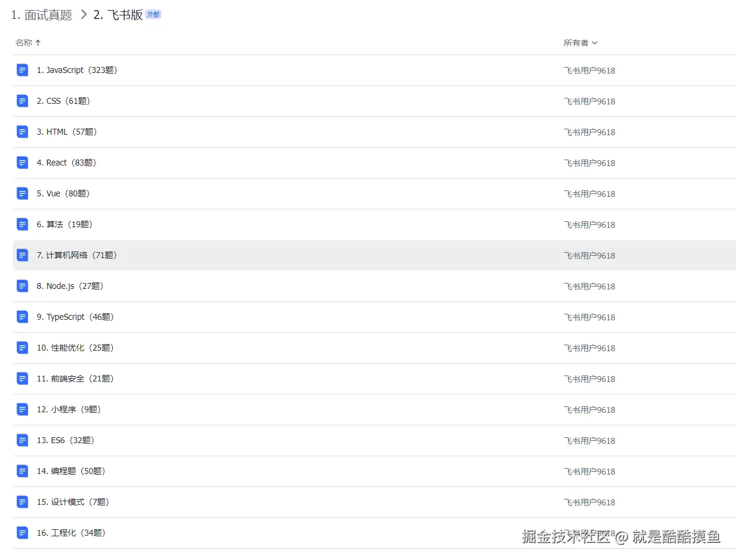Navigate to 1. 面试真题 in the breadcrumb
The width and height of the screenshot is (736, 560).
[x=42, y=15]
